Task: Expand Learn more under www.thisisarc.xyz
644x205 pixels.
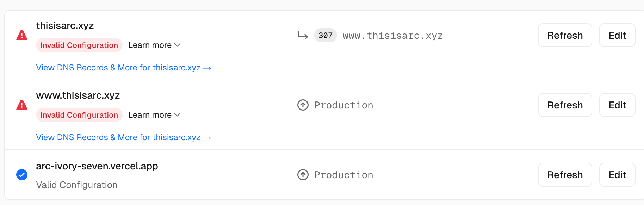Action: click(154, 115)
